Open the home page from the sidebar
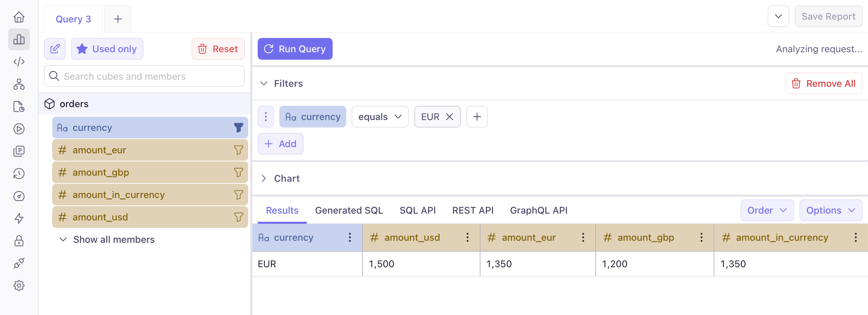 19,17
